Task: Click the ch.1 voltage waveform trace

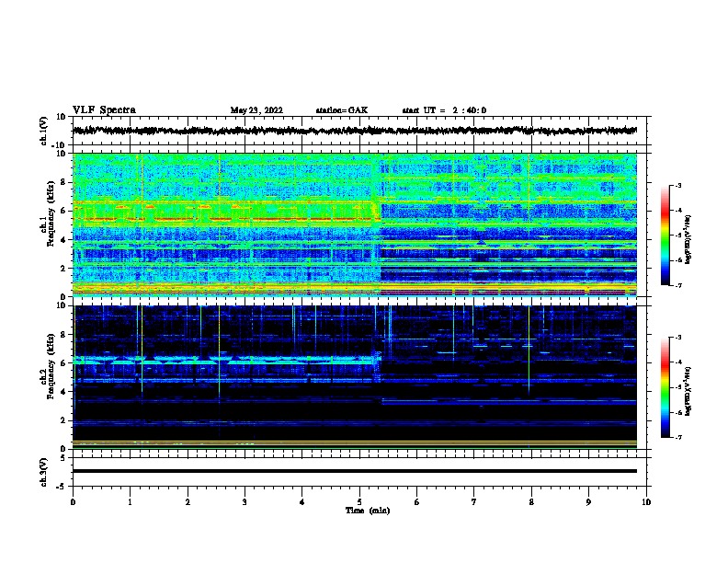Action: (354, 131)
